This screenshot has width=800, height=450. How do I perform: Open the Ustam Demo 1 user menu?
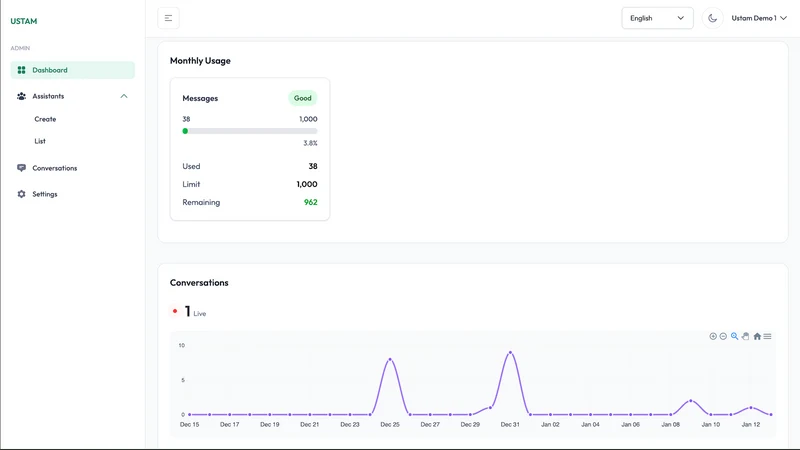[759, 18]
